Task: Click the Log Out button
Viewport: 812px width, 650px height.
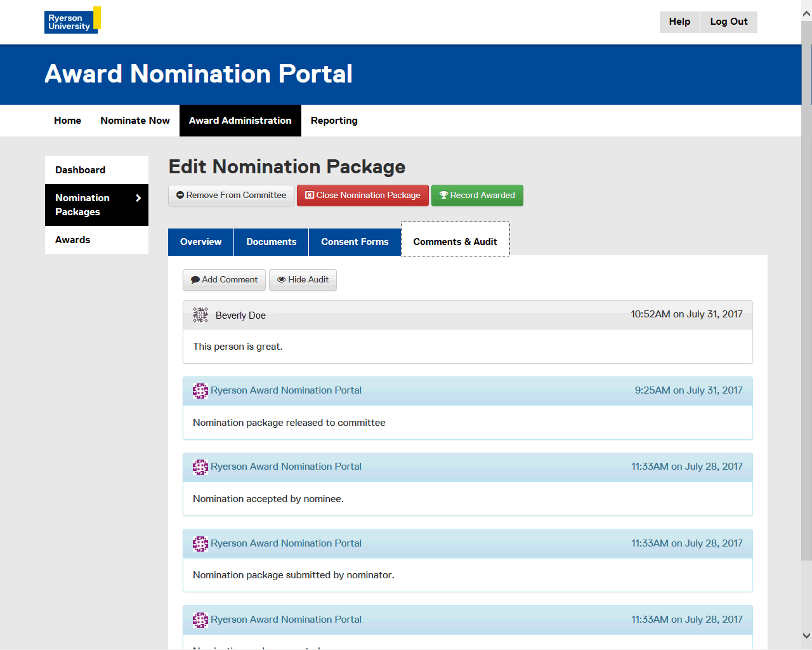Action: (x=728, y=22)
